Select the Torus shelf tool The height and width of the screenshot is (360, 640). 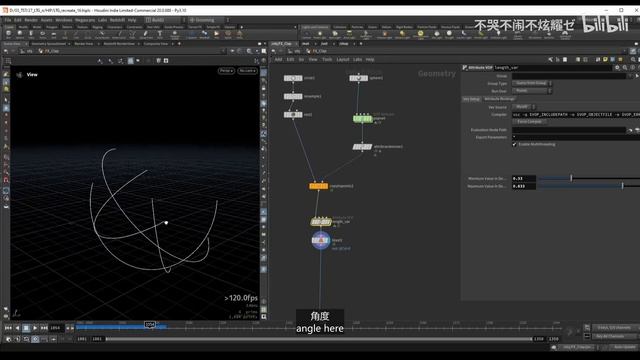(x=42, y=34)
